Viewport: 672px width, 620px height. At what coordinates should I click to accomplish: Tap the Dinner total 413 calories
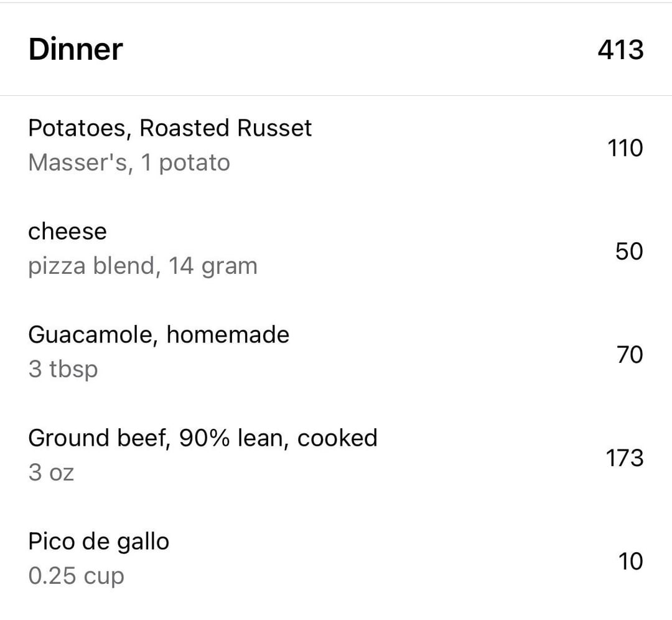tap(620, 50)
